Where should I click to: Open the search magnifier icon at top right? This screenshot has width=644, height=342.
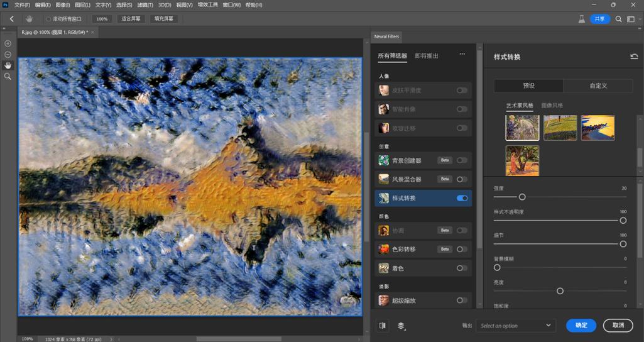tap(618, 19)
